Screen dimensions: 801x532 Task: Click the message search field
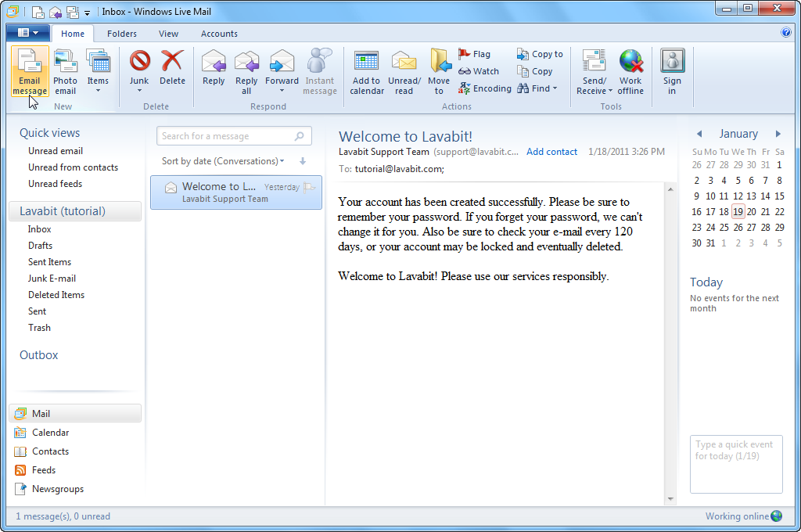click(x=227, y=135)
